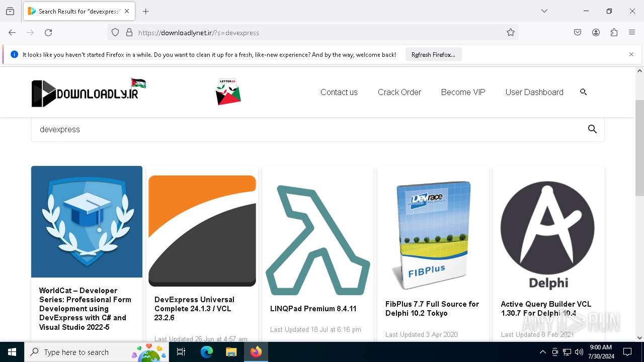
Task: Click the forward navigation arrow
Action: 30,33
